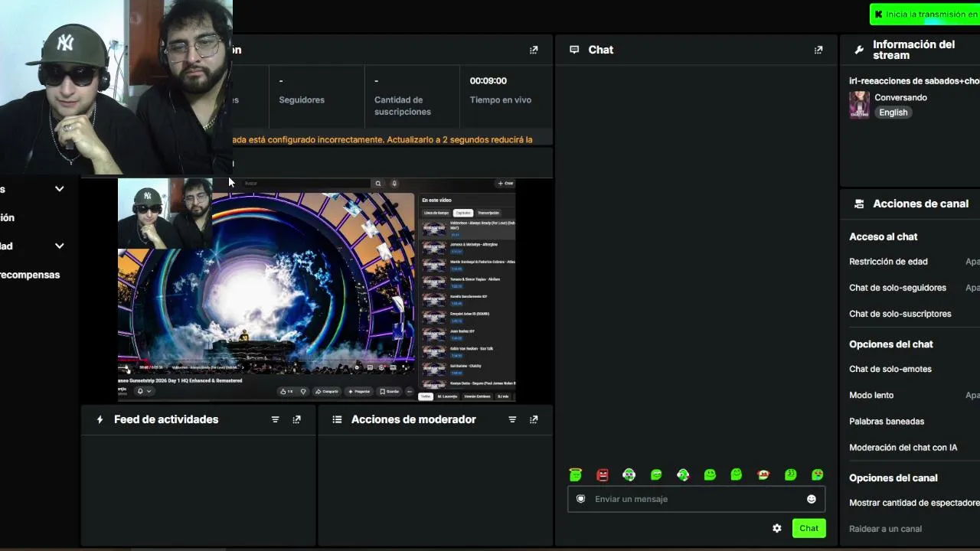The image size is (980, 551).
Task: Click the Cantidad de suscripciones stat label
Action: tap(403, 106)
